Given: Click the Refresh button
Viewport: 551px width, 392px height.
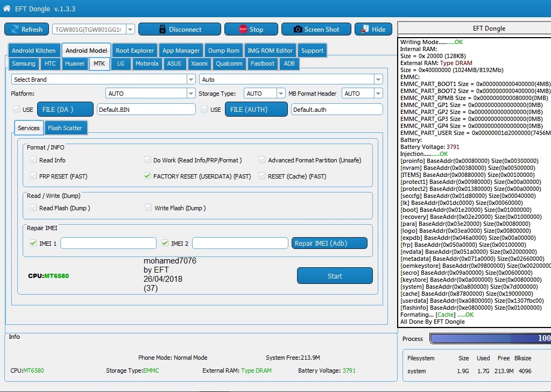Looking at the screenshot, I should pos(27,30).
